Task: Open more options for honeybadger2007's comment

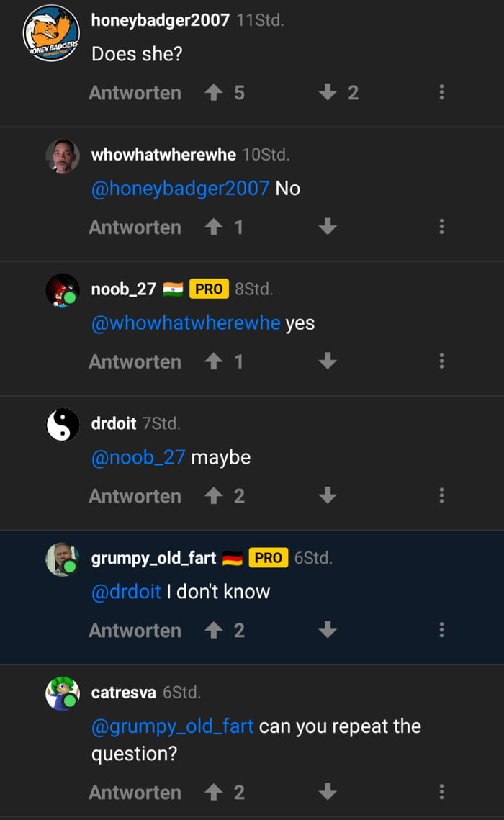Action: coord(441,92)
